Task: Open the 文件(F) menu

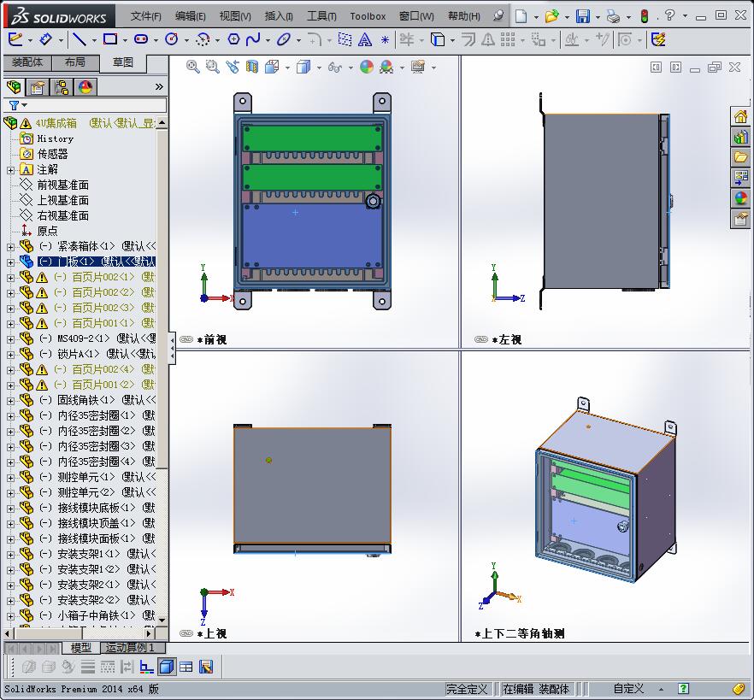Action: [145, 16]
